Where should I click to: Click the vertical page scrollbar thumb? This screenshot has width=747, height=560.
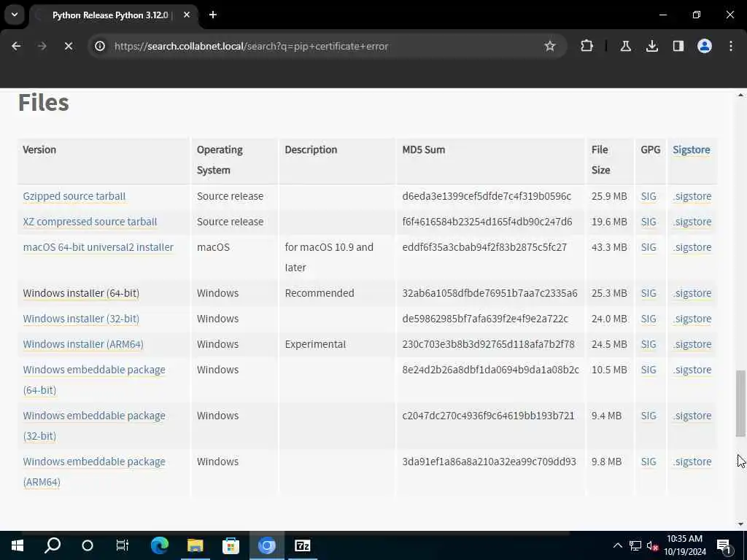tap(740, 402)
